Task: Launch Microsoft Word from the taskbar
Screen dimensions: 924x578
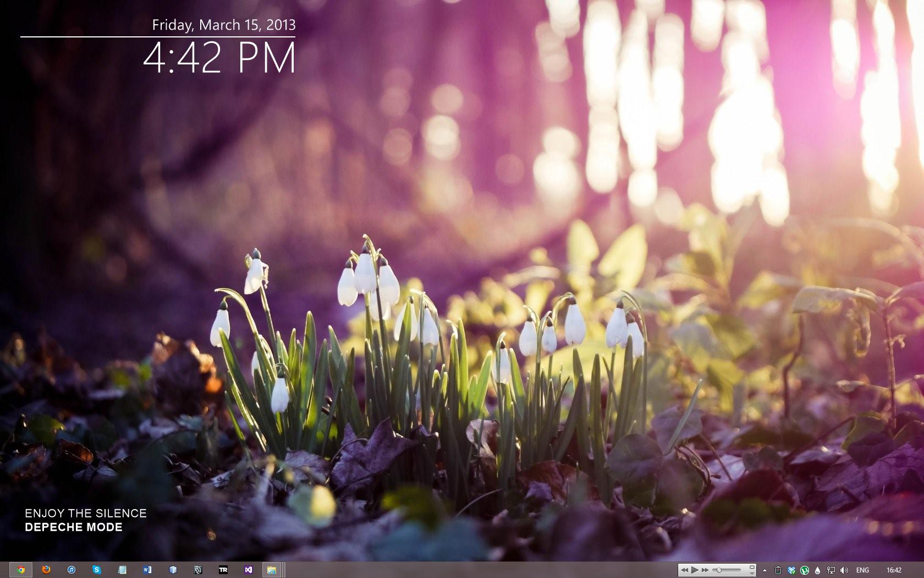Action: (x=147, y=570)
